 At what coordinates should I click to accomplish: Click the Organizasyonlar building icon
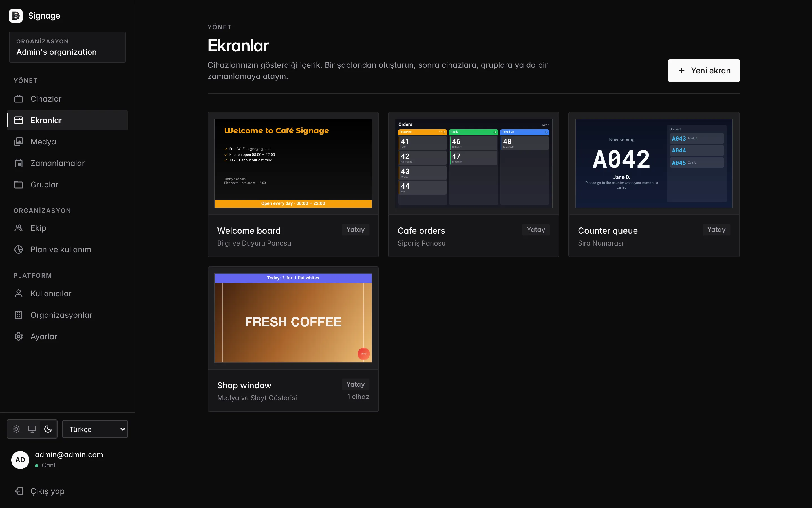(19, 315)
